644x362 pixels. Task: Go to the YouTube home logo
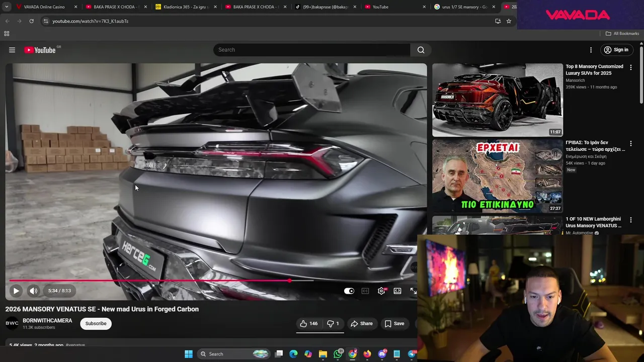[40, 50]
